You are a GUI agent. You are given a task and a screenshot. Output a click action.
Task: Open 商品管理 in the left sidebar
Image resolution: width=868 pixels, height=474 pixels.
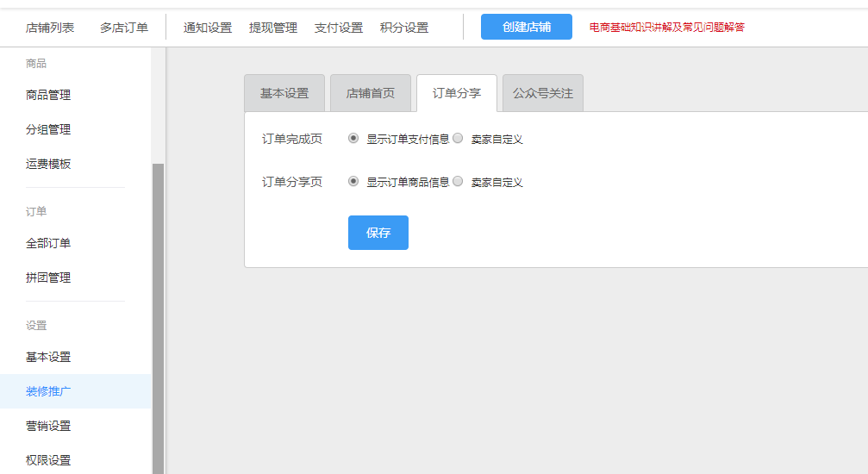[48, 95]
